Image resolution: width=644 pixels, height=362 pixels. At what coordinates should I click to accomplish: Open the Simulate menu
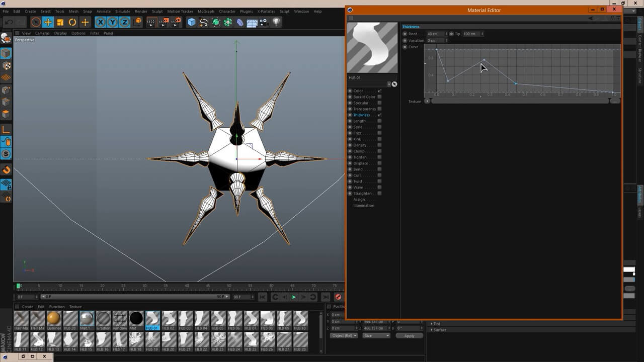click(122, 11)
